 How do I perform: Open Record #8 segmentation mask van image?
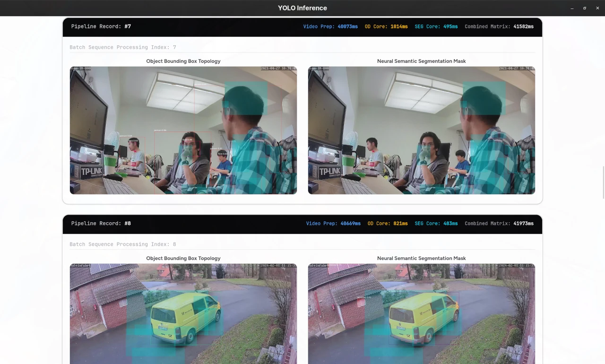[x=422, y=313]
